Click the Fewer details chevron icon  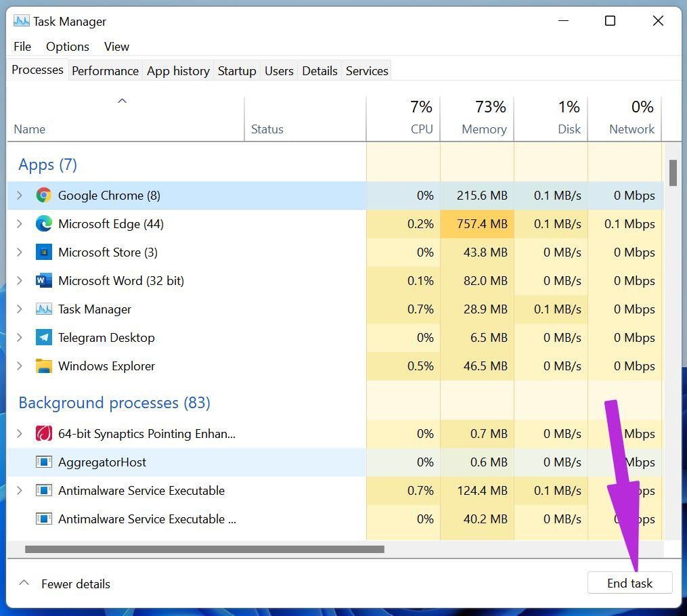click(24, 583)
